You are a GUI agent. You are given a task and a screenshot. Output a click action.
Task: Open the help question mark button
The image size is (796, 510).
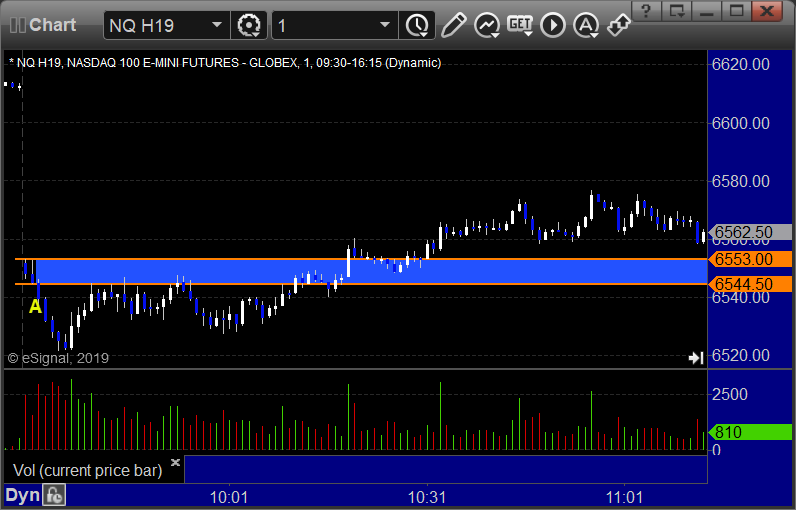(x=646, y=10)
